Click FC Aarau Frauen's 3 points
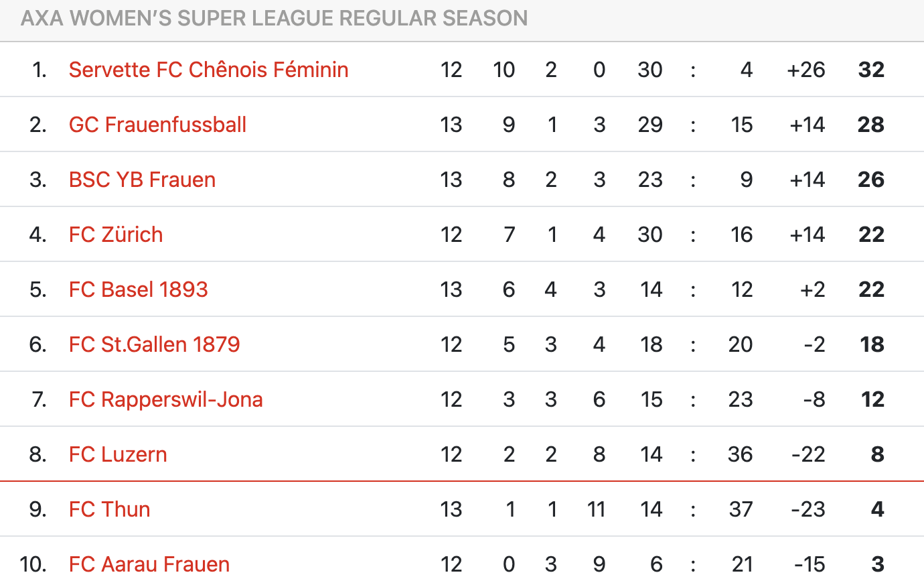 [878, 564]
